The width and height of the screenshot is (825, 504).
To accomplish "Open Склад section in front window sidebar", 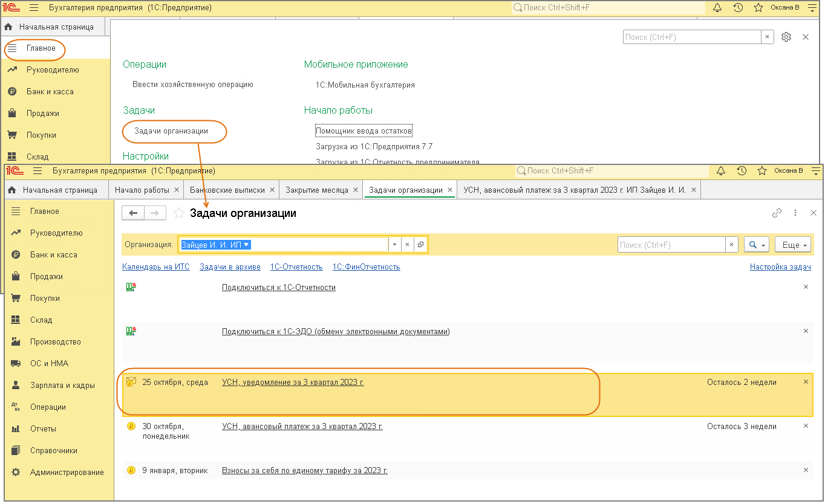I will coord(41,320).
